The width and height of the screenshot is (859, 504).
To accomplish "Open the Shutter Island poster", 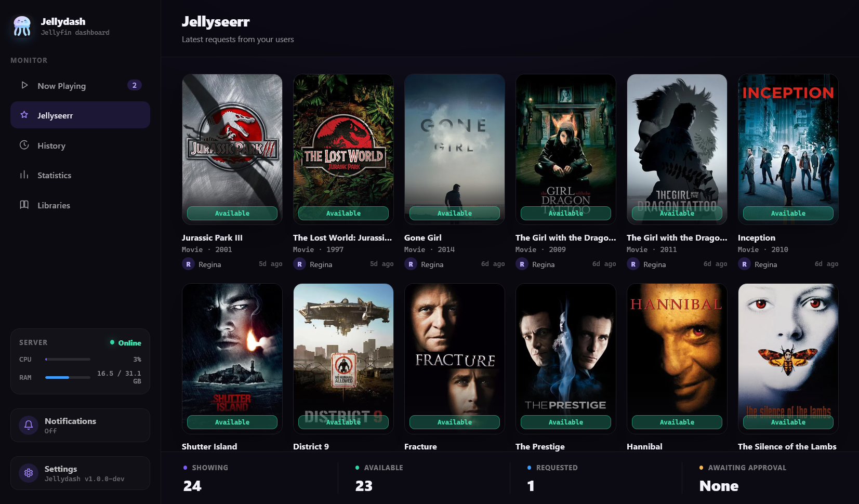I will (x=232, y=359).
